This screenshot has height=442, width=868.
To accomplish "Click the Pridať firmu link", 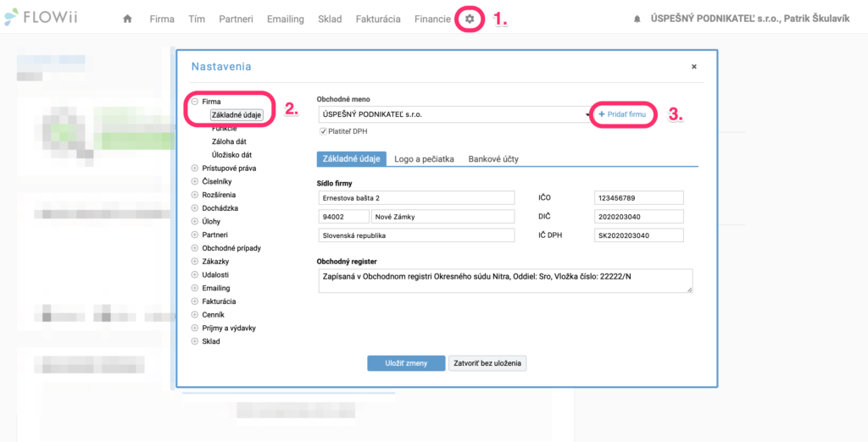I will 622,113.
